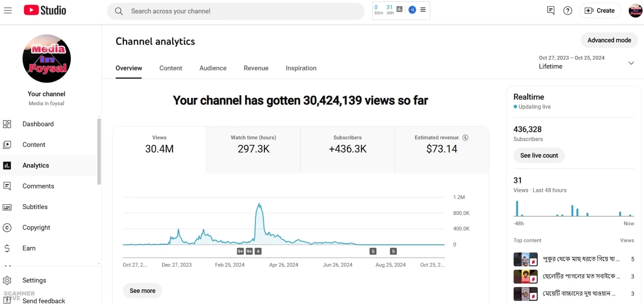Open the help question mark icon

(567, 11)
